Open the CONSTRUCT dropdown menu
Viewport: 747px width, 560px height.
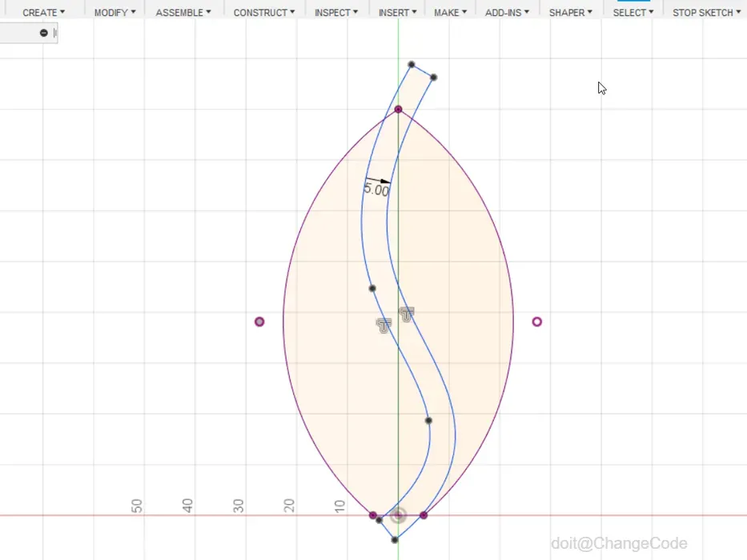pos(264,12)
